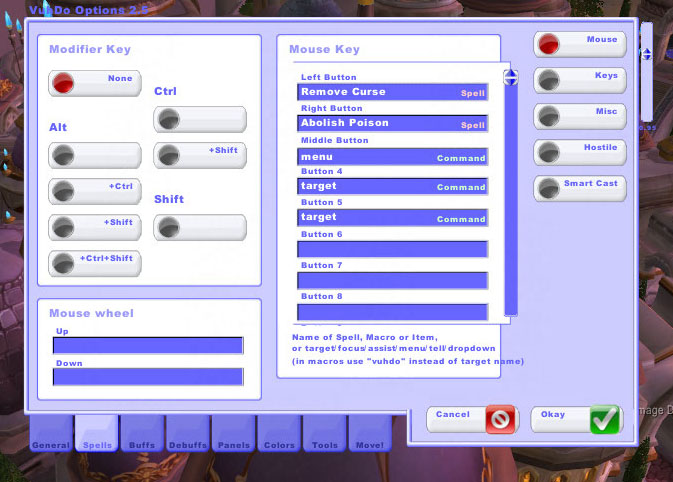Enable the Alt +Ctrl+Shift modifier option

(66, 264)
